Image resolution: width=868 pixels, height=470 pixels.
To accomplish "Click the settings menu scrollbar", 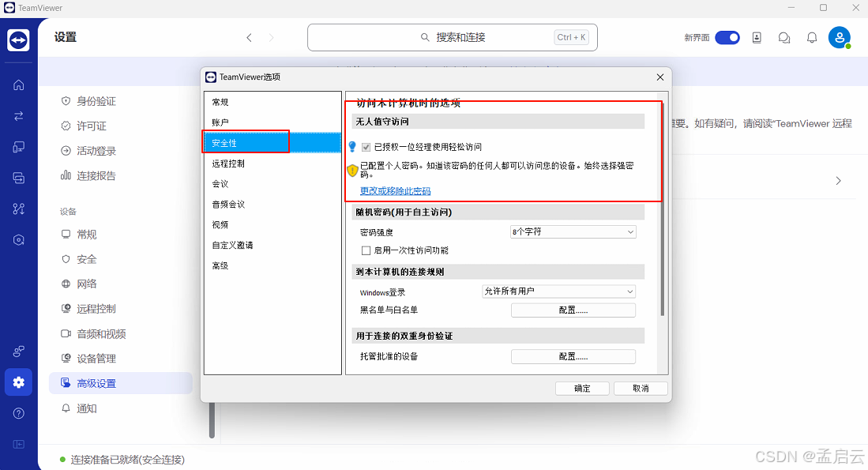I will [212, 421].
